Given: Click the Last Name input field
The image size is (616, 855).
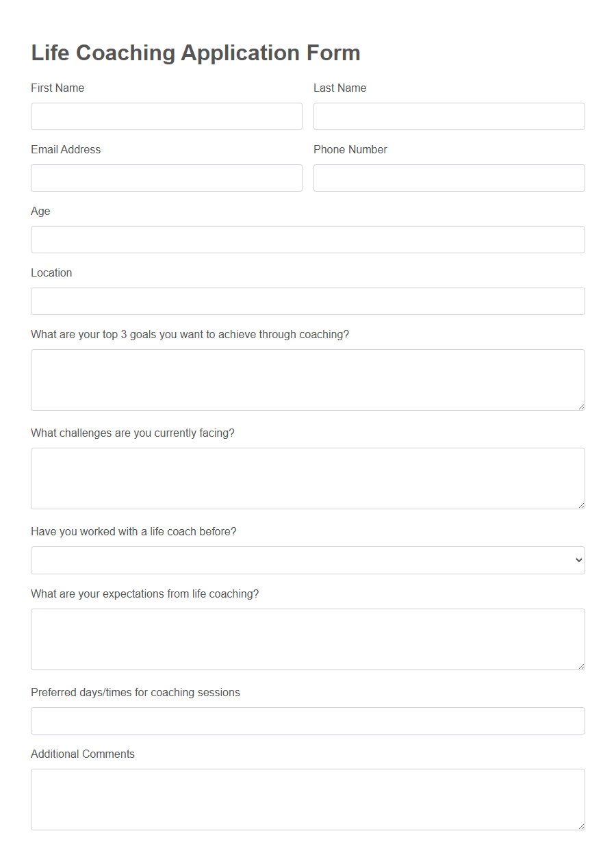Looking at the screenshot, I should pyautogui.click(x=449, y=116).
